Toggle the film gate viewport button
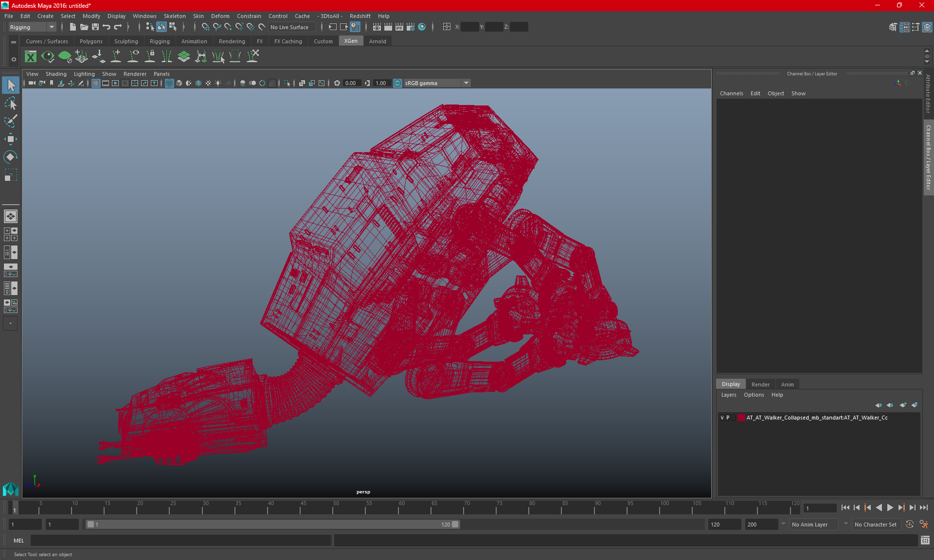The height and width of the screenshot is (560, 934). 106,83
